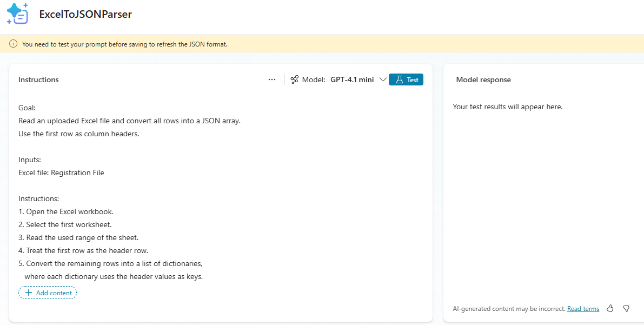Click the info icon in the yellow banner

[x=14, y=44]
